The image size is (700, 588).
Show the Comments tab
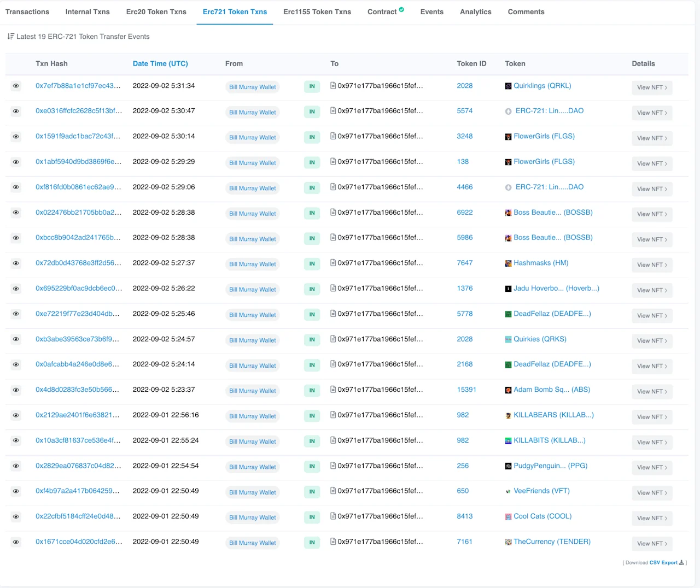[526, 12]
